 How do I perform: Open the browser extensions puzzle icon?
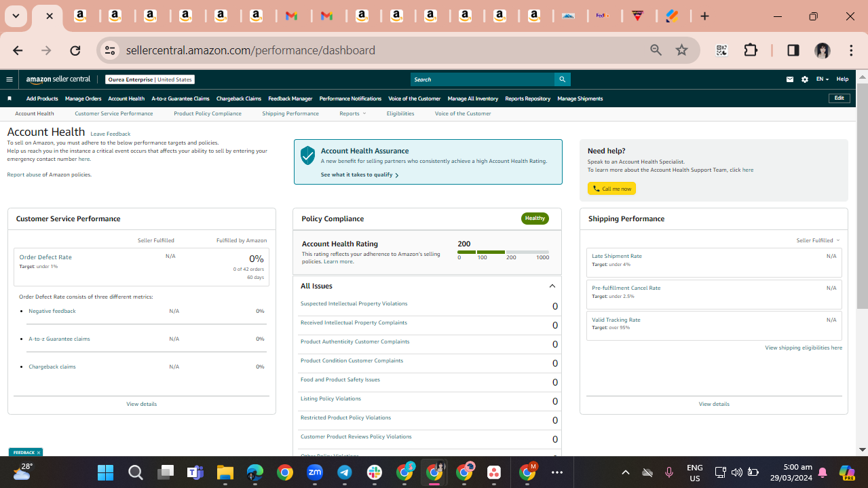click(751, 50)
